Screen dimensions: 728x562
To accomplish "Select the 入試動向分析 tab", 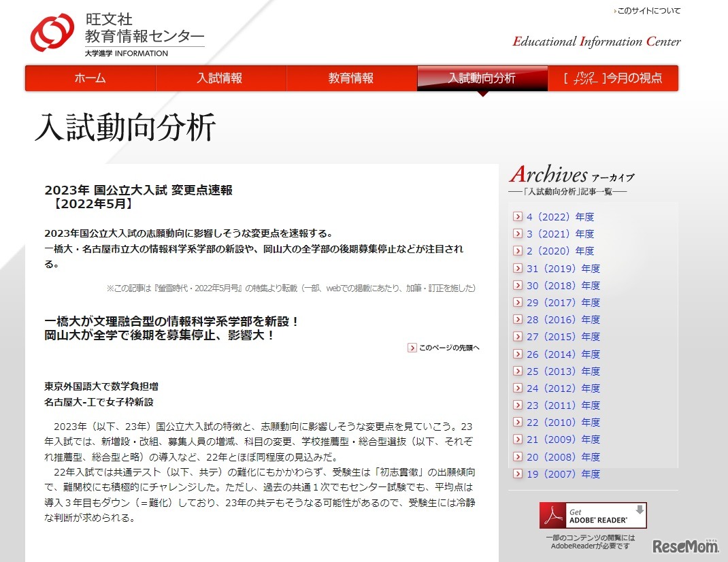I will [x=482, y=78].
